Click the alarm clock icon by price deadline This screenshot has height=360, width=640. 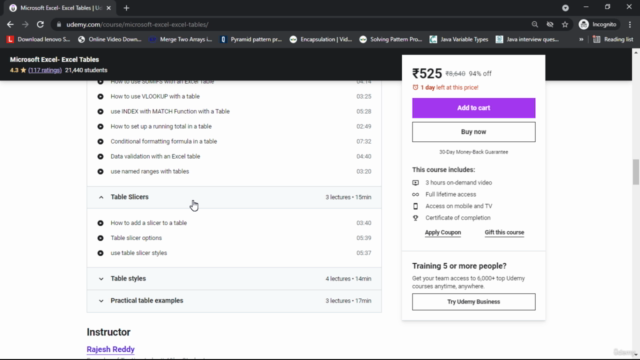[416, 87]
